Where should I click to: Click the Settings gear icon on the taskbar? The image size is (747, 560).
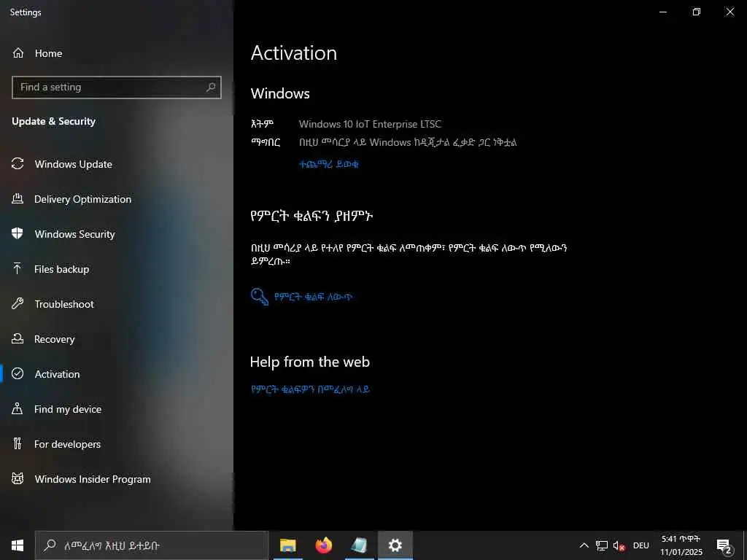[395, 545]
